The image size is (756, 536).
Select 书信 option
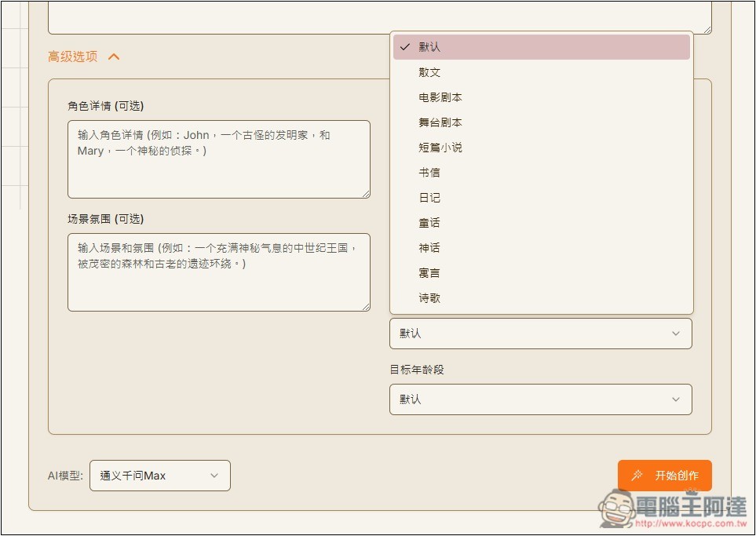coord(542,173)
